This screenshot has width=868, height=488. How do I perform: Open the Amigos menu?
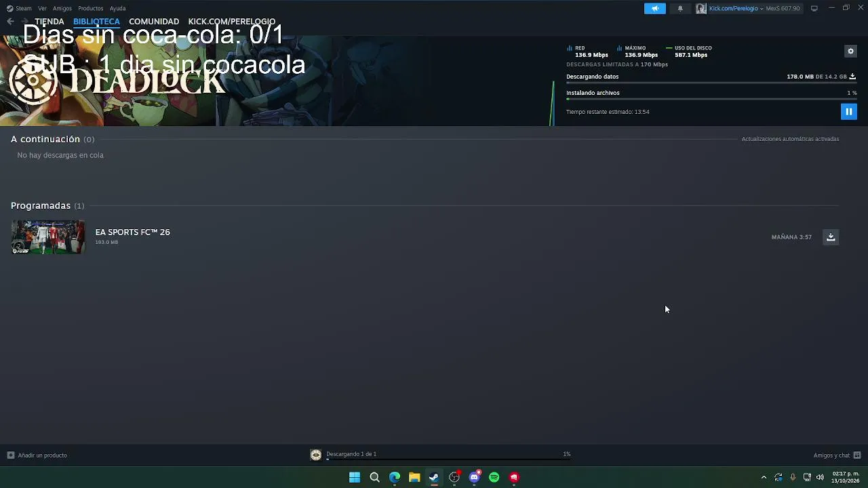(x=62, y=8)
